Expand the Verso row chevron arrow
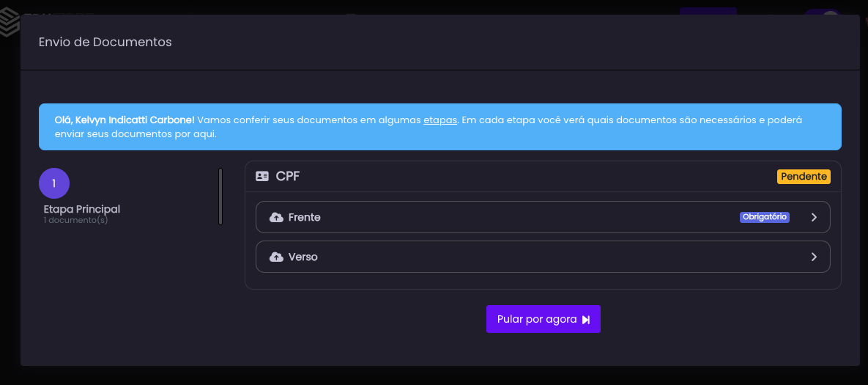This screenshot has height=385, width=868. pos(814,257)
